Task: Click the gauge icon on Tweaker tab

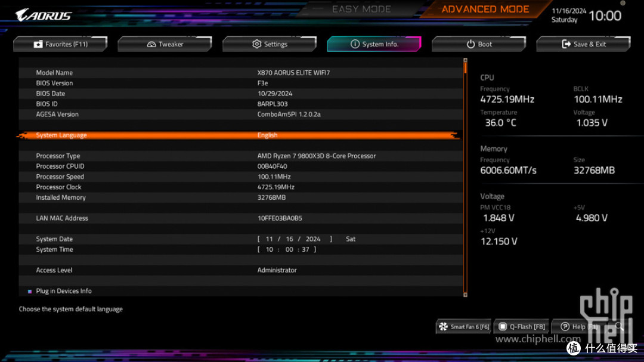Action: [x=151, y=44]
